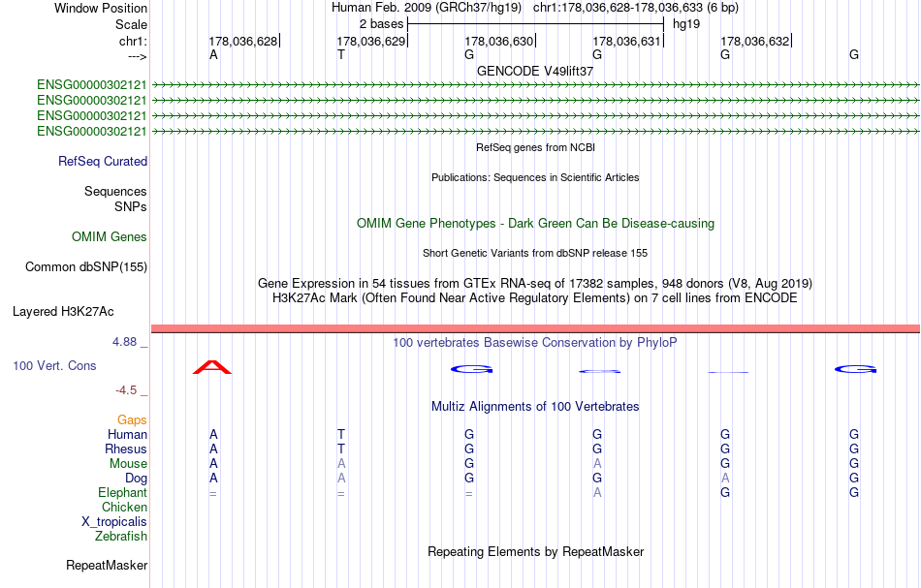This screenshot has height=588, width=921.
Task: Click Multiz Alignments of 100 Vertebrates title
Action: tap(535, 407)
